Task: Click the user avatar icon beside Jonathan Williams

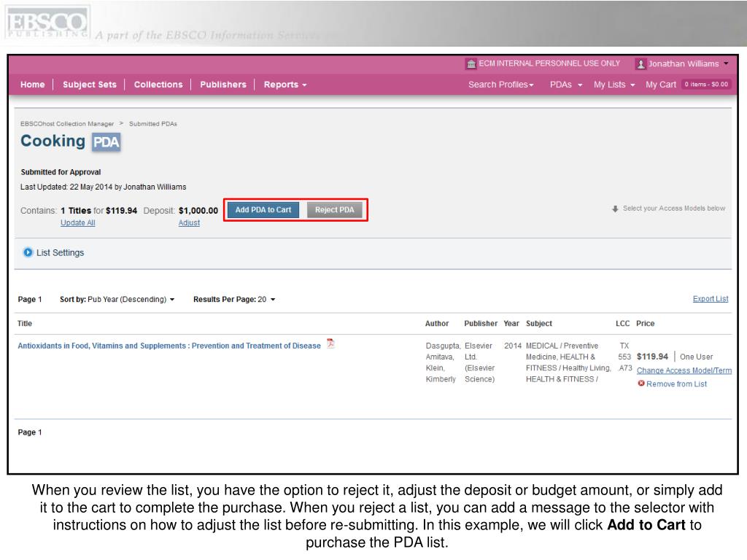Action: click(x=640, y=64)
